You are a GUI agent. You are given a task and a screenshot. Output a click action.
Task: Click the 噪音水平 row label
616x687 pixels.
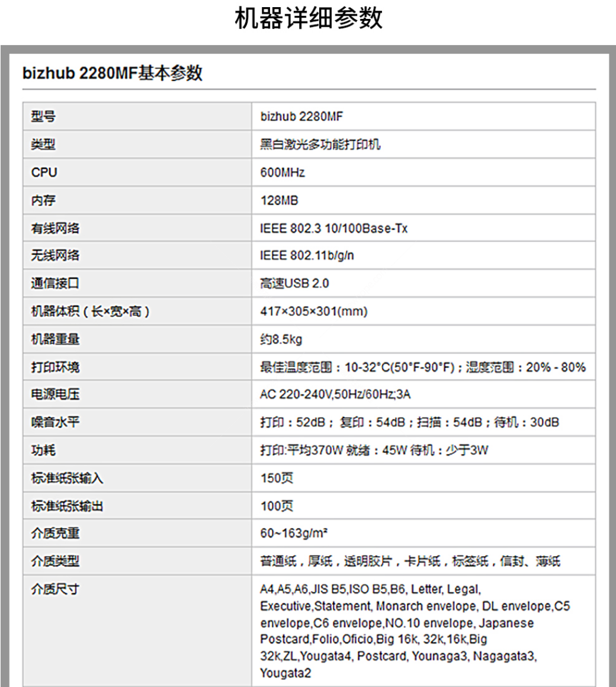point(55,422)
